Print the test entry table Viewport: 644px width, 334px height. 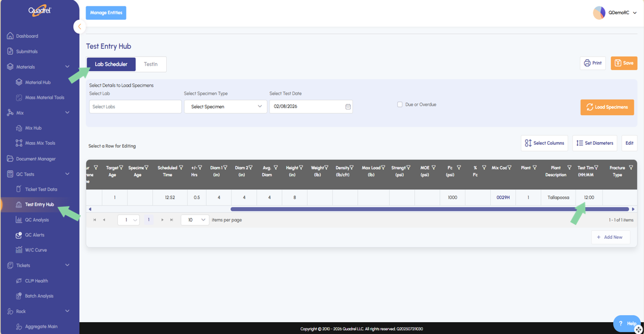click(x=593, y=63)
